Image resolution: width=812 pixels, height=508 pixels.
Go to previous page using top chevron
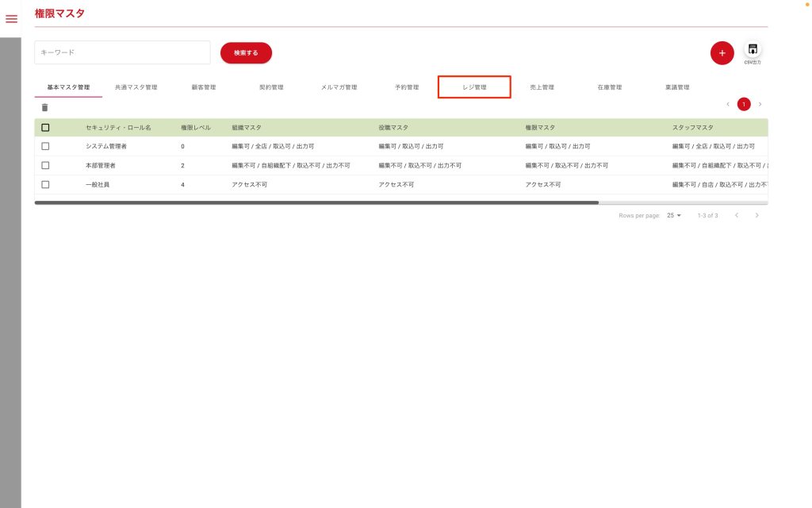pos(728,104)
